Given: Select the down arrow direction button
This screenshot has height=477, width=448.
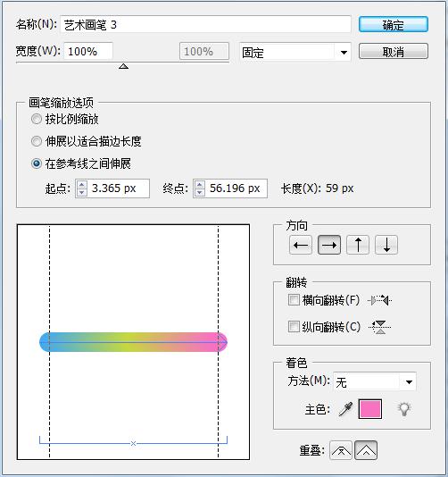Looking at the screenshot, I should (x=386, y=245).
